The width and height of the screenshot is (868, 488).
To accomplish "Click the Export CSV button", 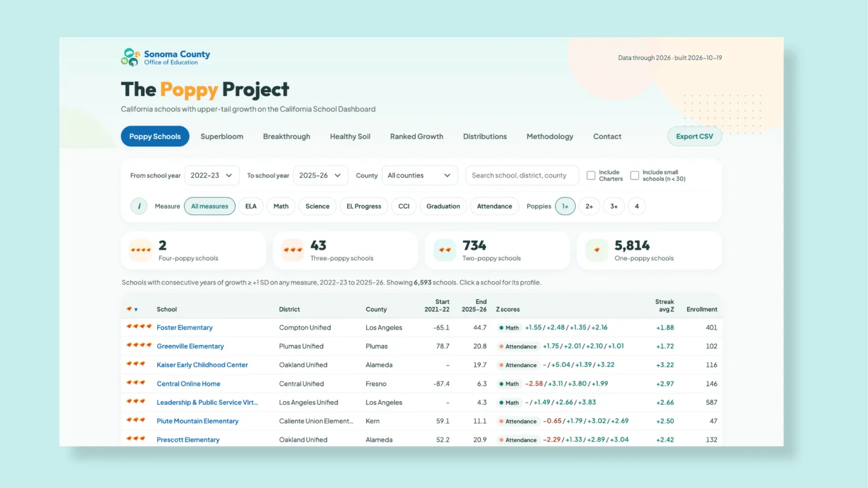I will coord(694,136).
